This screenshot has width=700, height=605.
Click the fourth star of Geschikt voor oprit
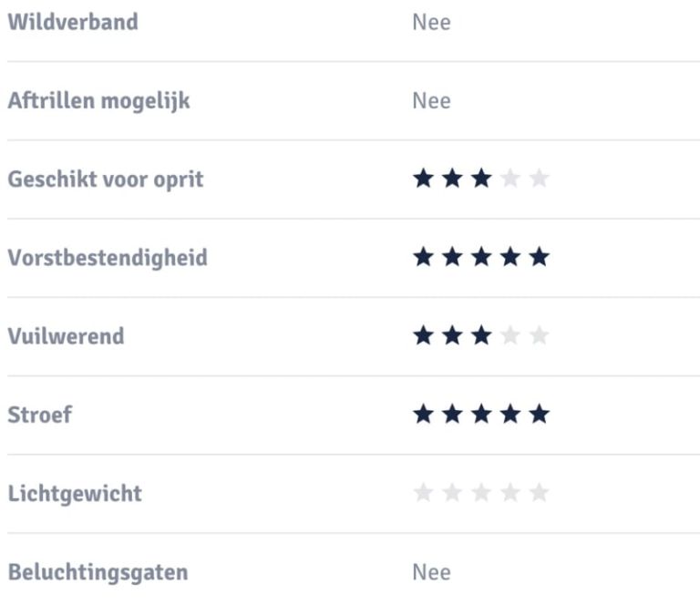(x=510, y=179)
